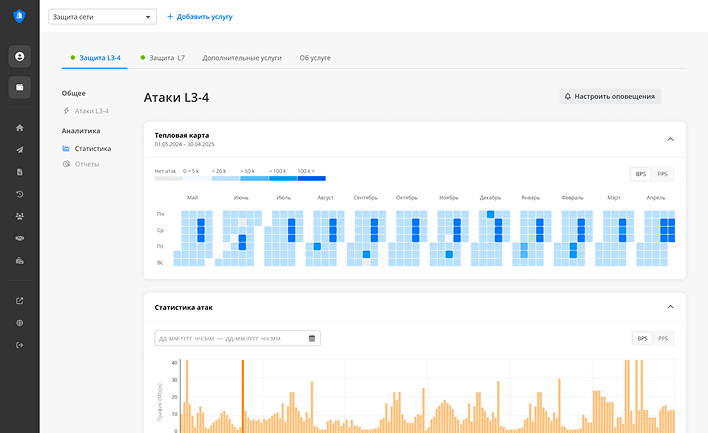The width and height of the screenshot is (708, 433).
Task: Switch heat map to BPS mode
Action: (x=641, y=174)
